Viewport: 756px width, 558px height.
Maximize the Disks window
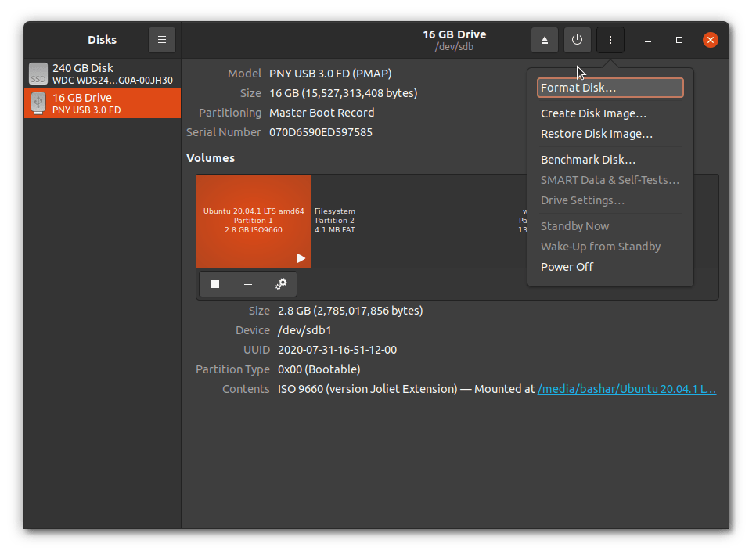tap(679, 40)
